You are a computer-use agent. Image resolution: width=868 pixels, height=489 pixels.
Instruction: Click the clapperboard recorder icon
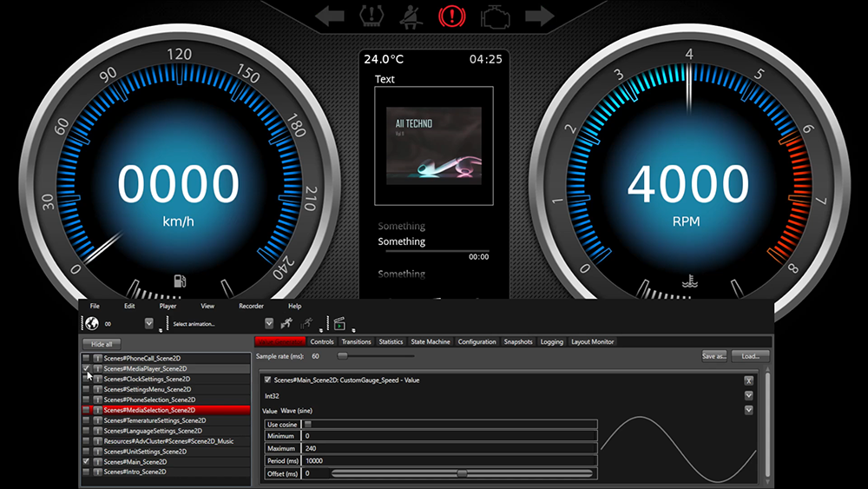339,323
